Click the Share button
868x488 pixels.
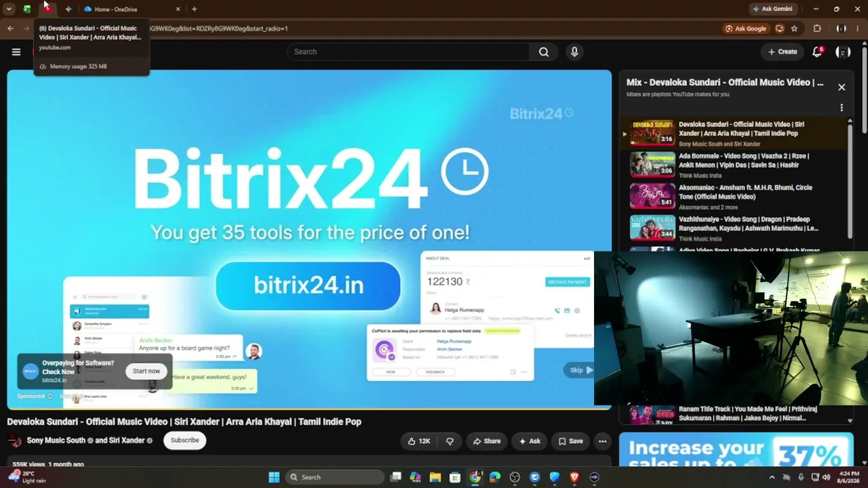[x=486, y=441]
